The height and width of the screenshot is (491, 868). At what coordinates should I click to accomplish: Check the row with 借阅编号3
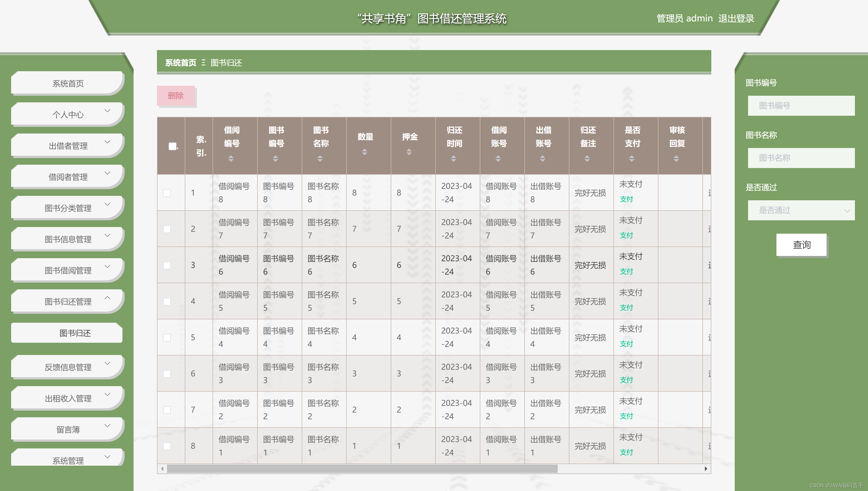click(167, 374)
